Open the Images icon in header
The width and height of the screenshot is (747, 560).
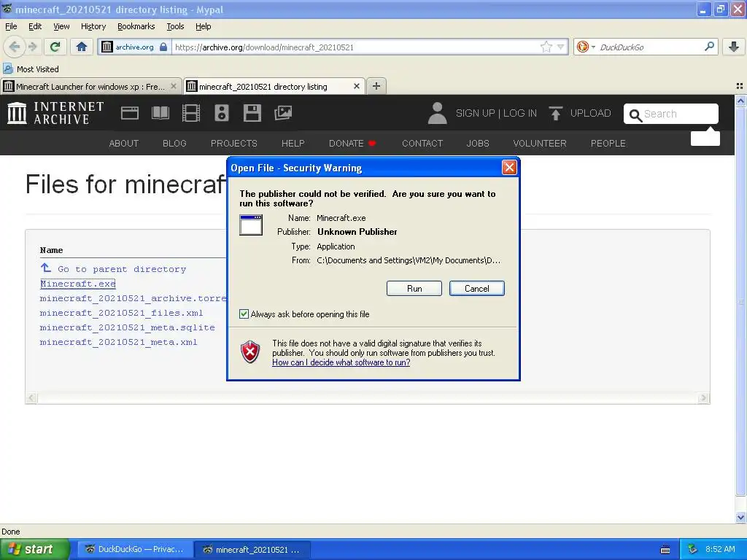pyautogui.click(x=283, y=113)
